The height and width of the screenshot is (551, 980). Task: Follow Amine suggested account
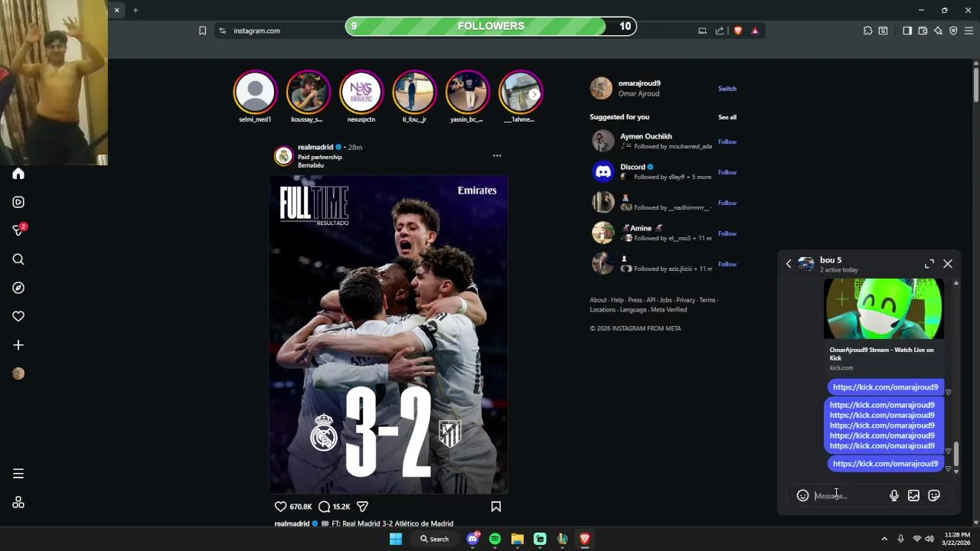point(727,233)
